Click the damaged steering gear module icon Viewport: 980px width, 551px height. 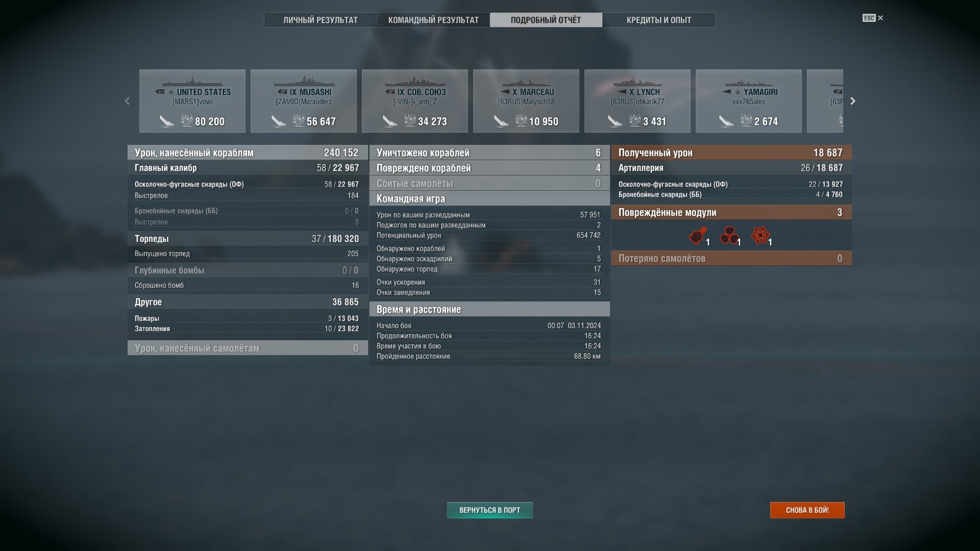(x=760, y=235)
